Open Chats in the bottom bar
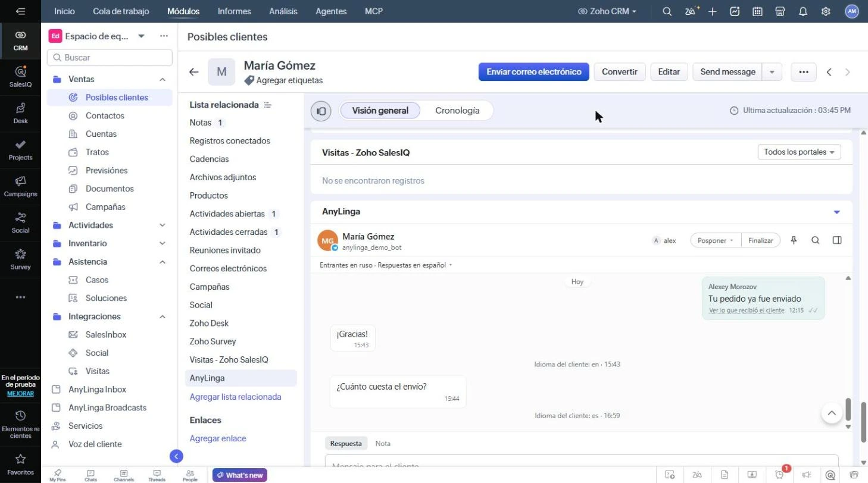The width and height of the screenshot is (868, 483). [x=90, y=475]
